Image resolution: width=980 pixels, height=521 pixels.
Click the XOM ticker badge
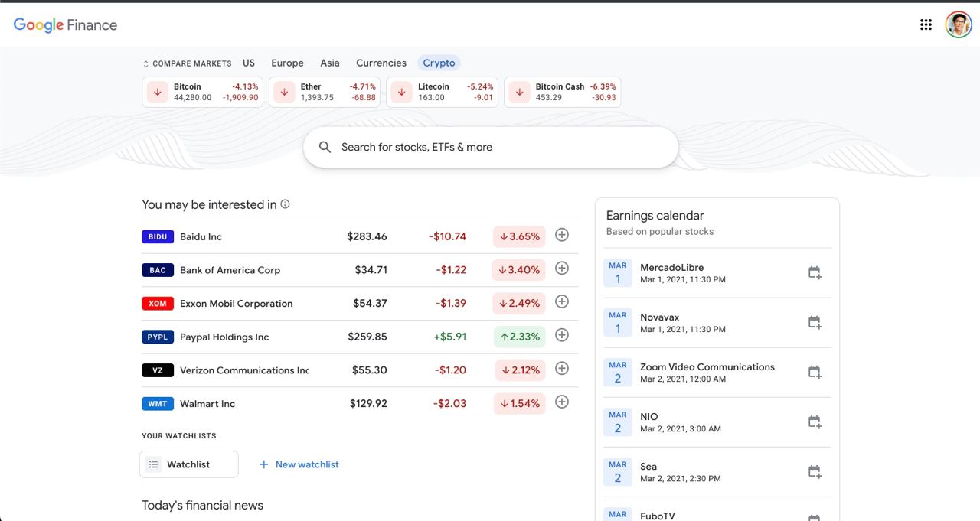click(158, 304)
